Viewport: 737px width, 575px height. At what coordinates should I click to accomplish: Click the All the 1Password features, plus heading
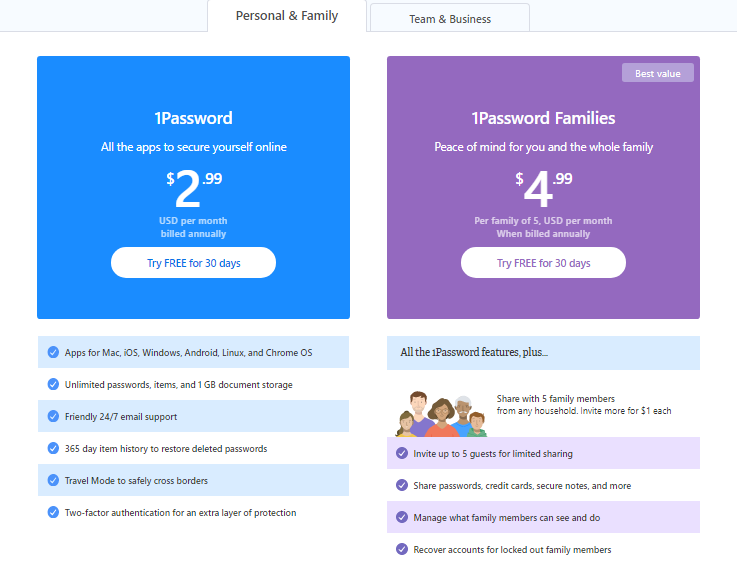474,352
